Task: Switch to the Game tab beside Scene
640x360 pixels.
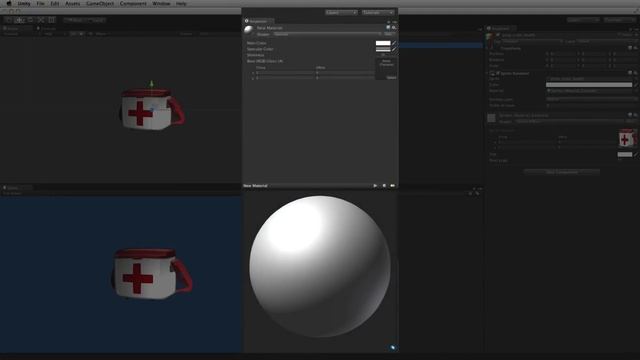Action: [46, 29]
